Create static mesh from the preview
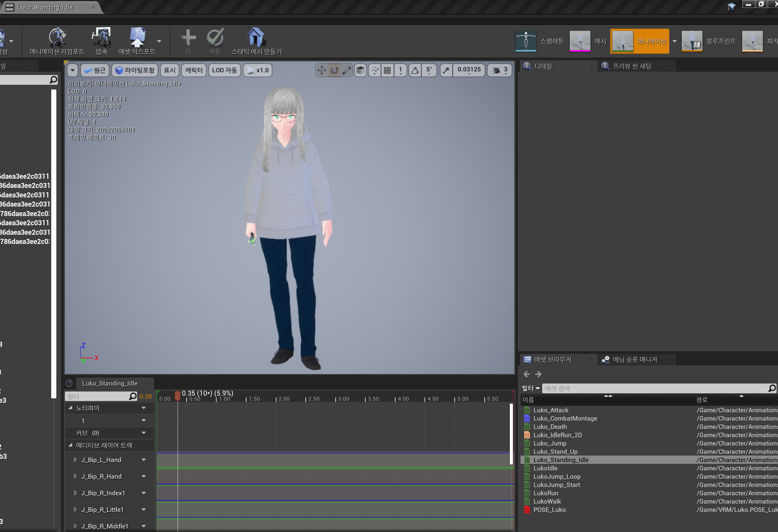Image resolution: width=778 pixels, height=532 pixels. click(256, 39)
